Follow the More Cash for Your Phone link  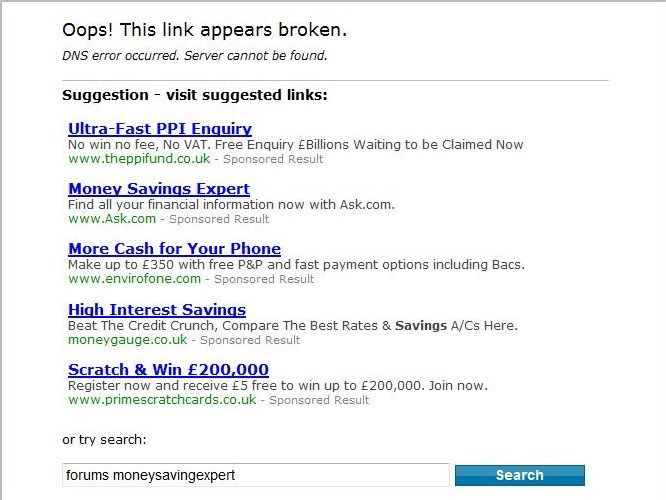(174, 249)
